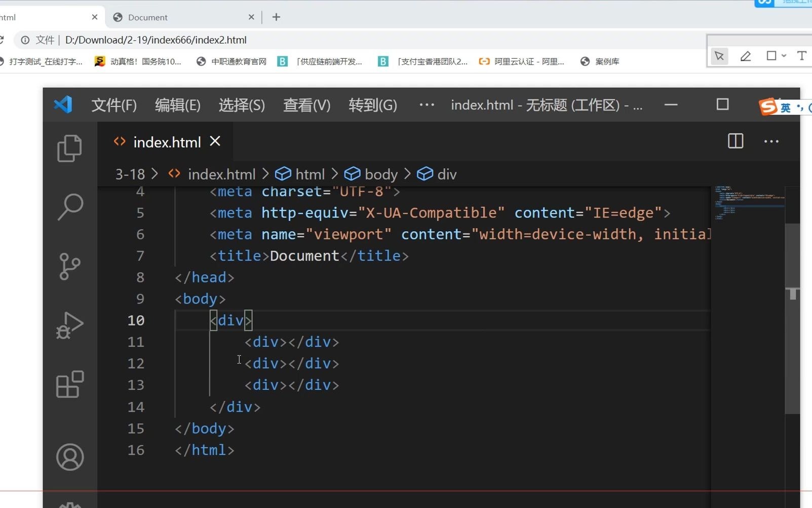Open a new browser tab
The image size is (812, 508).
pos(276,17)
